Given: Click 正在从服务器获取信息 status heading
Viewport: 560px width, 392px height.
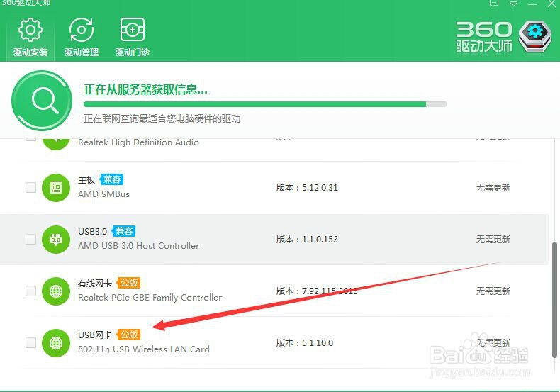Looking at the screenshot, I should 146,89.
